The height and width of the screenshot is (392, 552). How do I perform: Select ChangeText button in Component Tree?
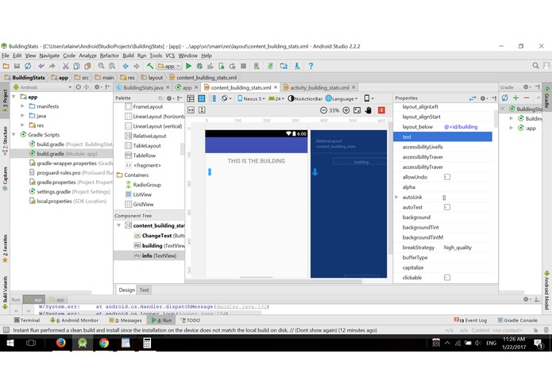coord(160,236)
